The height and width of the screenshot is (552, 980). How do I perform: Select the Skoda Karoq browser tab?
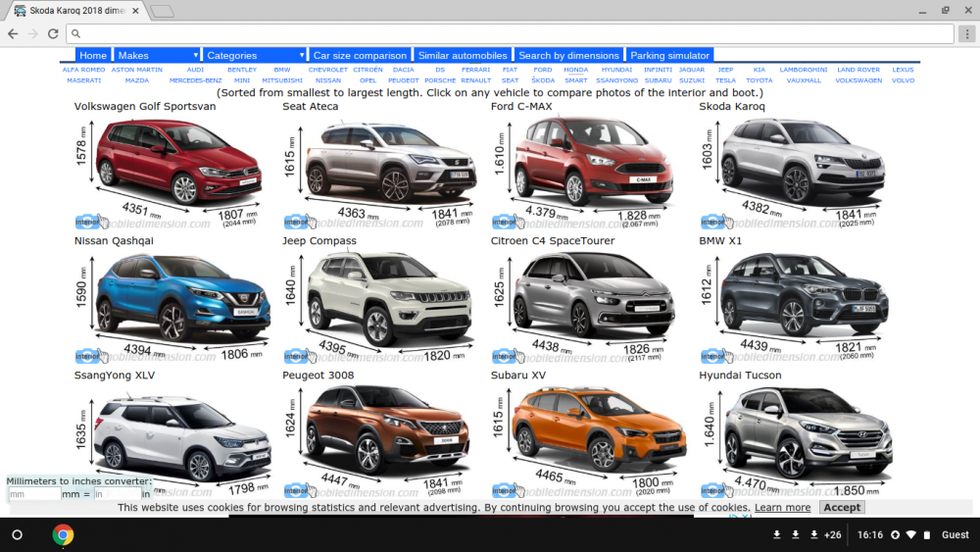coord(76,11)
